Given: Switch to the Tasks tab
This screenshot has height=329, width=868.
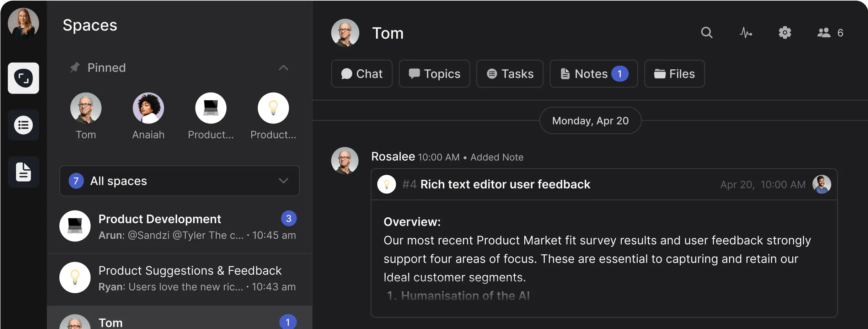Looking at the screenshot, I should point(510,74).
